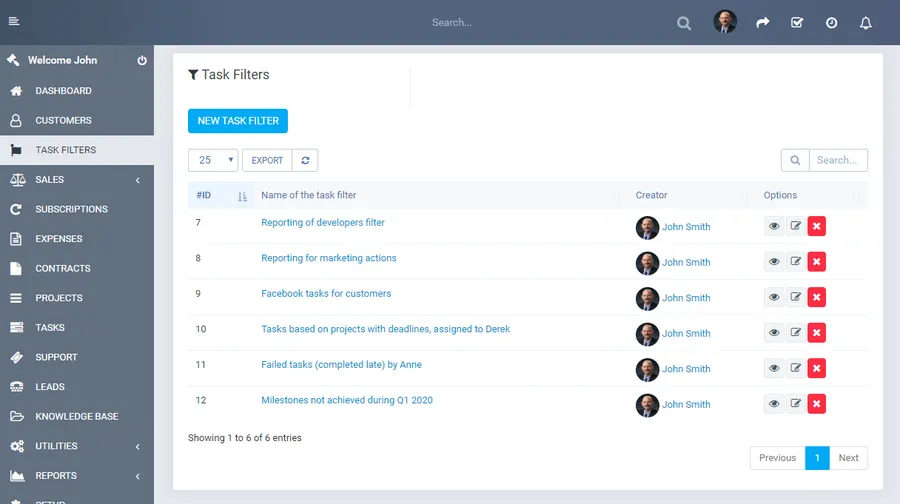Open the Reporting for marketing actions link

pos(328,258)
